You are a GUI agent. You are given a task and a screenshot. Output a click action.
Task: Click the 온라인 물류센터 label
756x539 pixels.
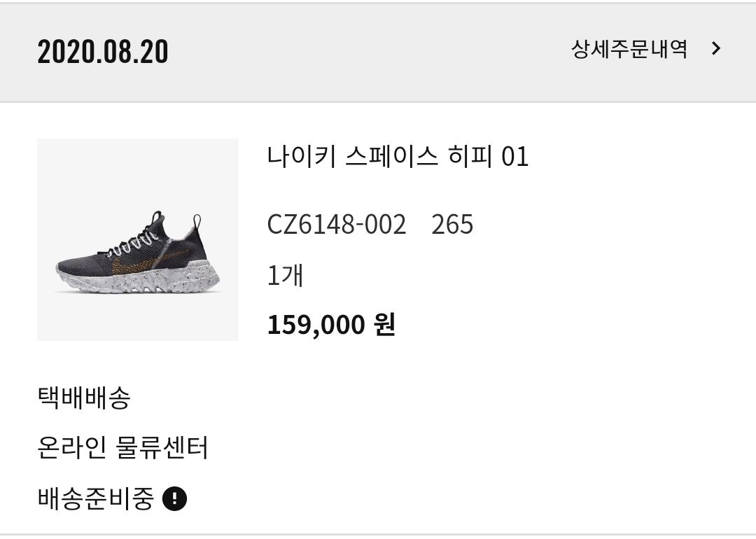[122, 448]
